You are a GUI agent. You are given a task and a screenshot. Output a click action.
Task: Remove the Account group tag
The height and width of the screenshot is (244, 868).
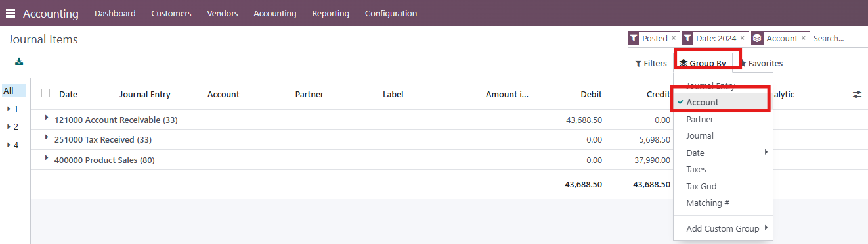pos(804,39)
